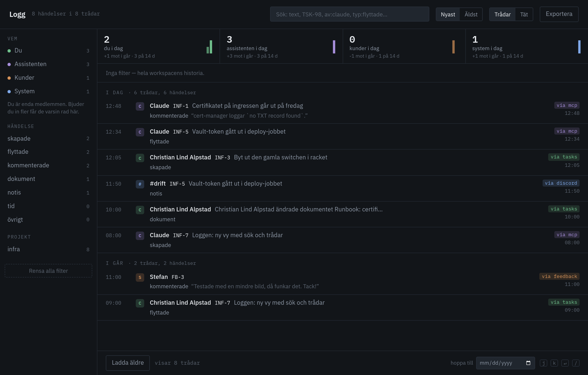Click Claude avatar icon in 12:34 row
The height and width of the screenshot is (375, 588).
click(140, 132)
